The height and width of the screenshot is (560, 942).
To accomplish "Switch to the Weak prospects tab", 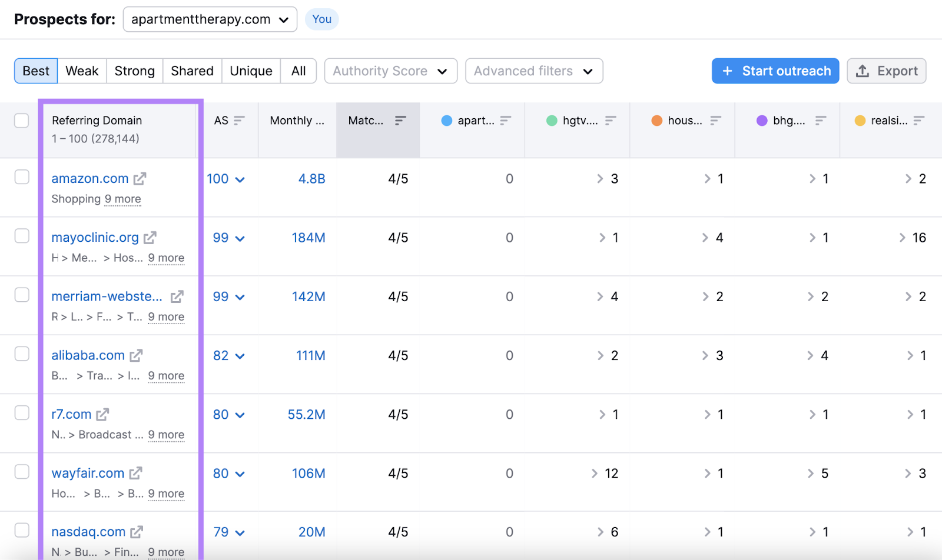I will pyautogui.click(x=82, y=71).
